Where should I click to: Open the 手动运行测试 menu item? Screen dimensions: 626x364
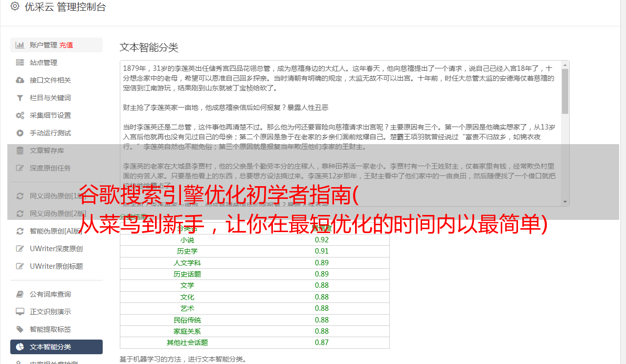[x=56, y=133]
